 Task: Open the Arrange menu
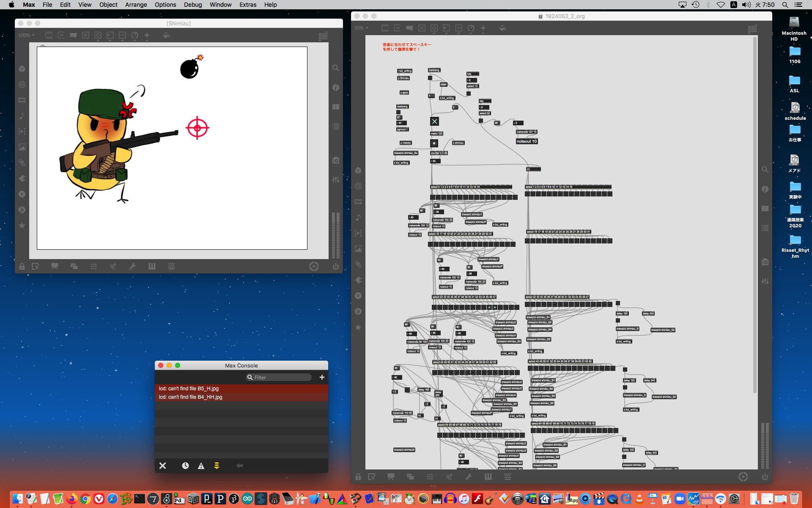136,5
